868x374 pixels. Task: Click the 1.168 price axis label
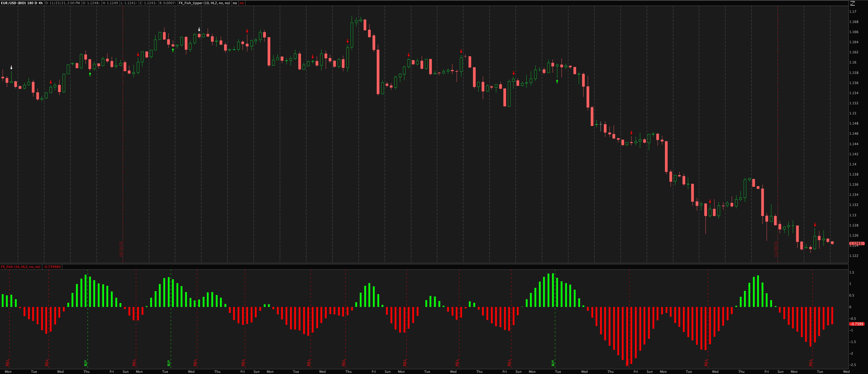tap(854, 22)
